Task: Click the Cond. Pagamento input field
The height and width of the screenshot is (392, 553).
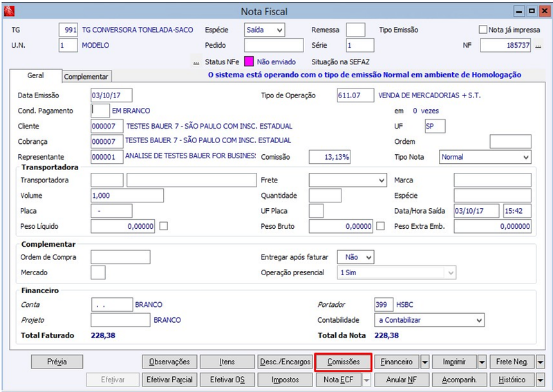Action: (x=100, y=111)
